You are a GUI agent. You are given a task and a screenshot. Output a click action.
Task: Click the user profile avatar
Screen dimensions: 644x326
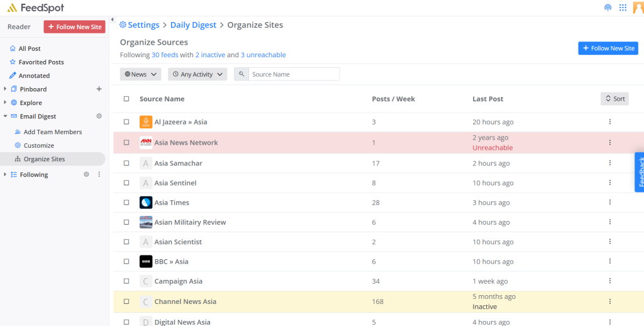(638, 8)
